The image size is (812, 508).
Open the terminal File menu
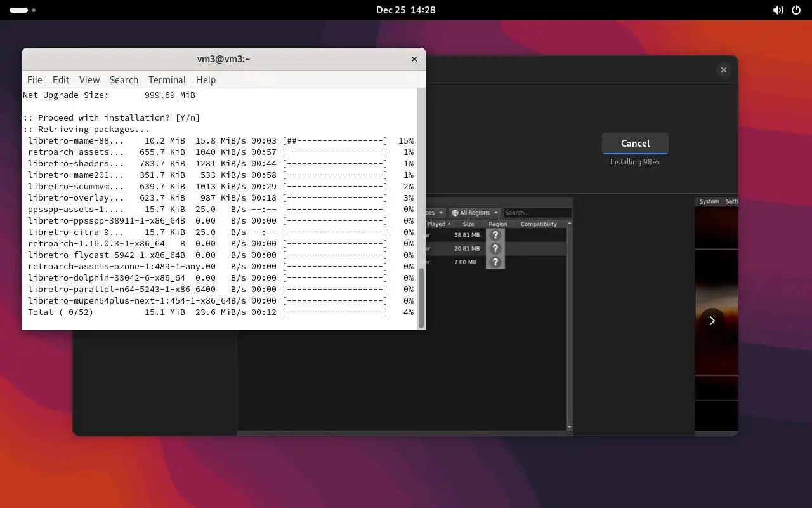(35, 79)
